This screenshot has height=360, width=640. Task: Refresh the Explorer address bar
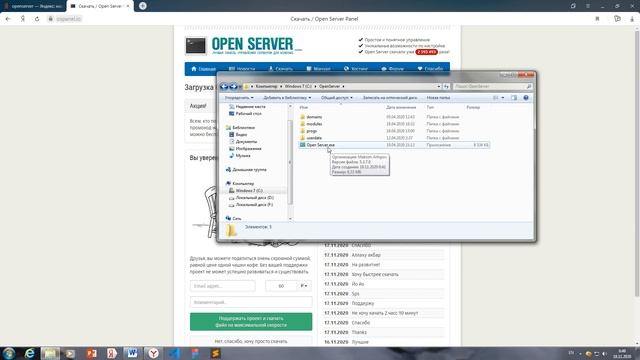click(x=447, y=86)
